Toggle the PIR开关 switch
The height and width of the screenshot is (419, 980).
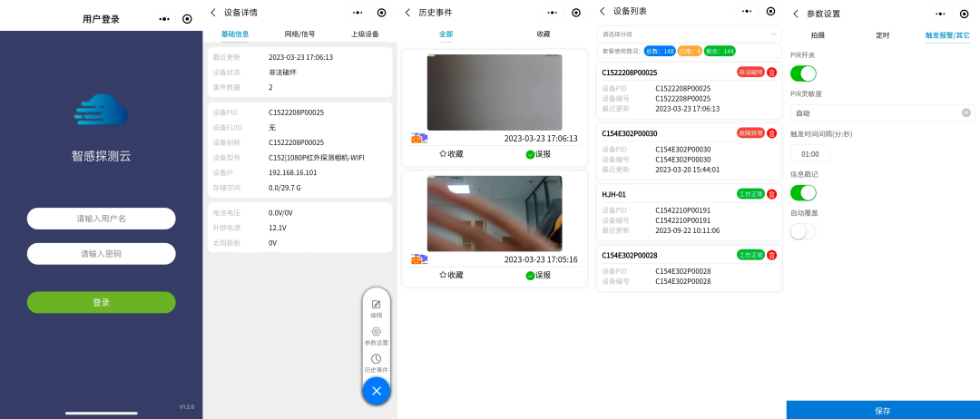(803, 73)
